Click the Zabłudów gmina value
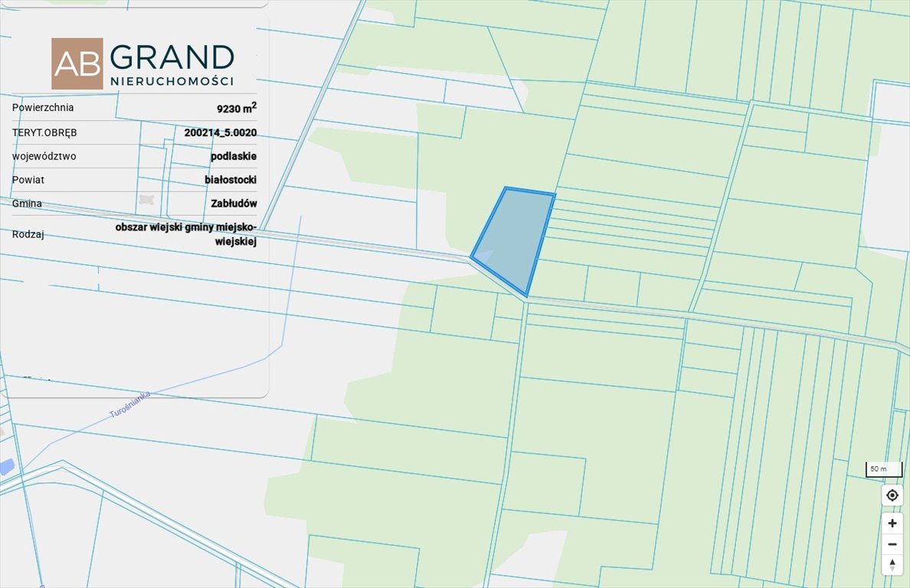910x588 pixels. coord(234,204)
